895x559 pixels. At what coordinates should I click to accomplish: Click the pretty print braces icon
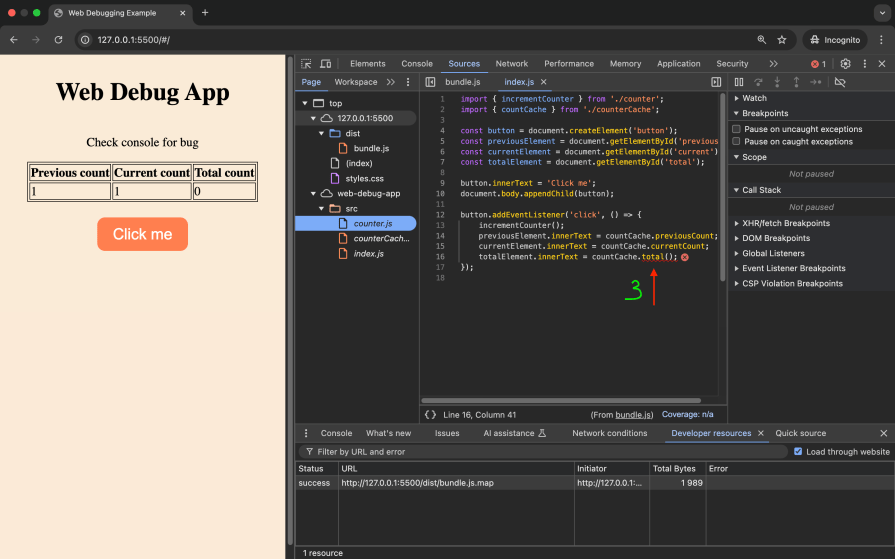point(430,414)
